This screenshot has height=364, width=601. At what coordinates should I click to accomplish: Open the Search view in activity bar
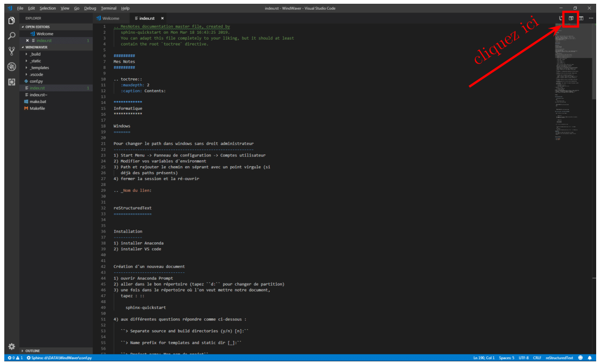(11, 36)
